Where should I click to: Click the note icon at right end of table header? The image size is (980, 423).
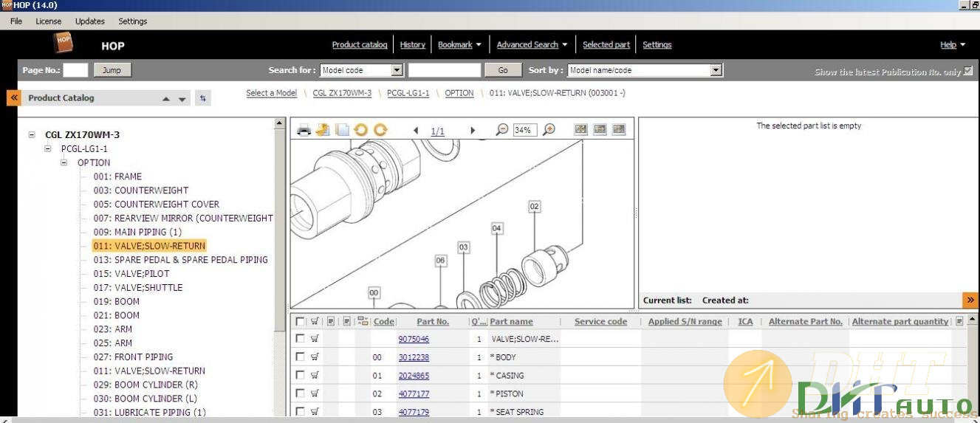pyautogui.click(x=959, y=321)
